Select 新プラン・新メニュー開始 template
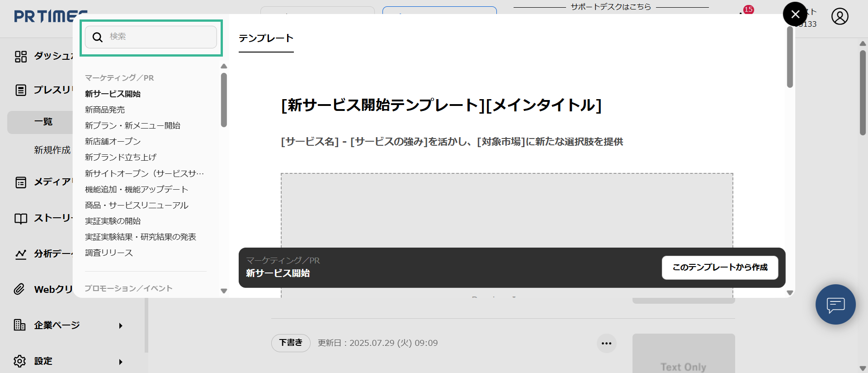Viewport: 868px width, 373px height. 133,125
